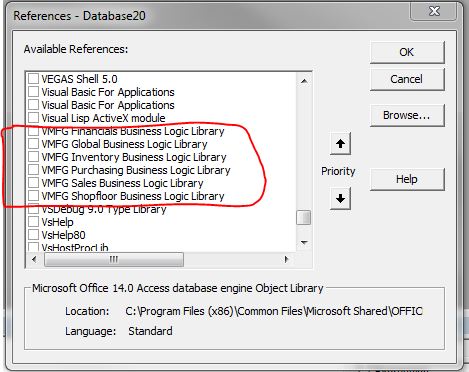The height and width of the screenshot is (372, 469).
Task: Select 'VMFG Sales Business Logic Library' text
Action: coord(122,183)
